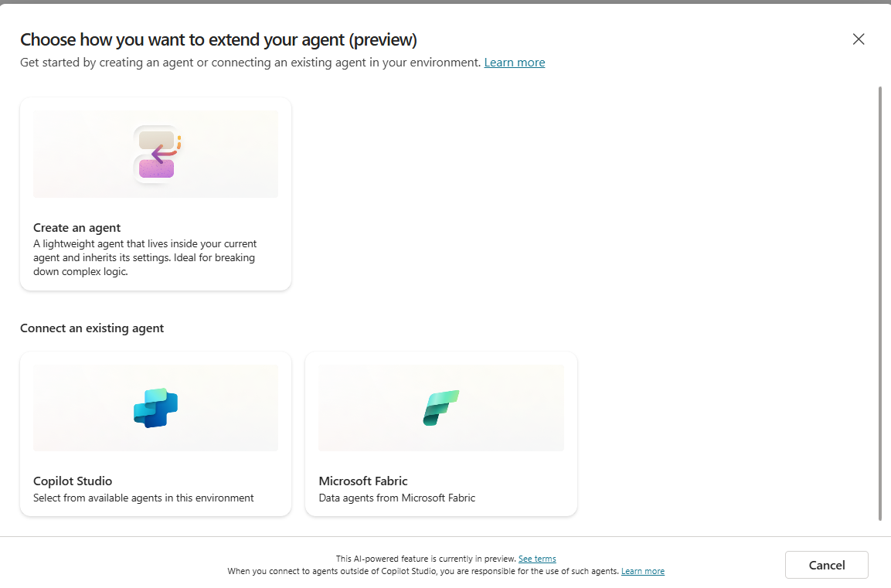Select the Microsoft Fabric card title

click(363, 481)
